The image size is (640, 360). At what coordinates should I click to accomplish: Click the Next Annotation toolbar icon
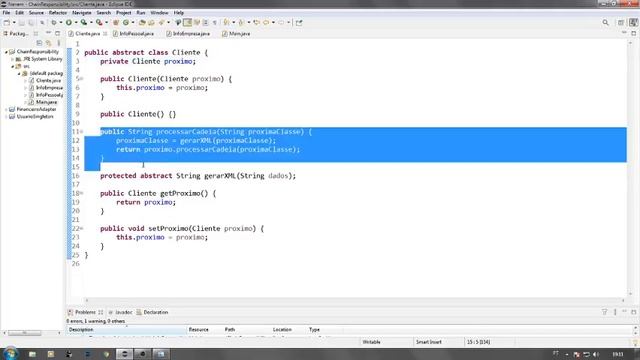(226, 22)
